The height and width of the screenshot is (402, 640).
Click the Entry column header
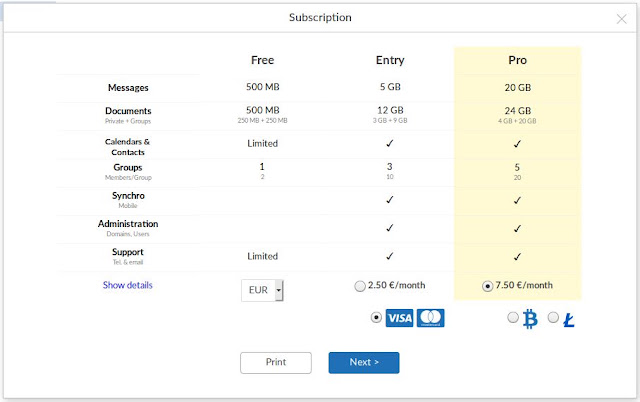coord(390,60)
